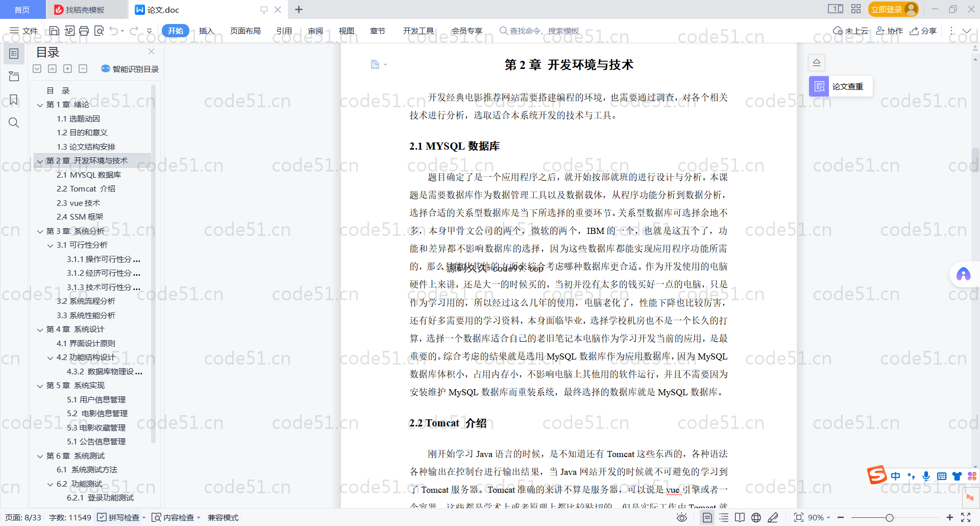Image resolution: width=980 pixels, height=526 pixels.
Task: Click the fit-page zoom icon in status bar
Action: point(798,517)
